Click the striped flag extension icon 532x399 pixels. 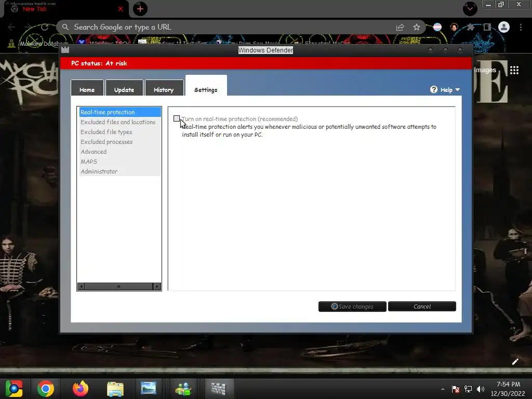click(x=437, y=27)
